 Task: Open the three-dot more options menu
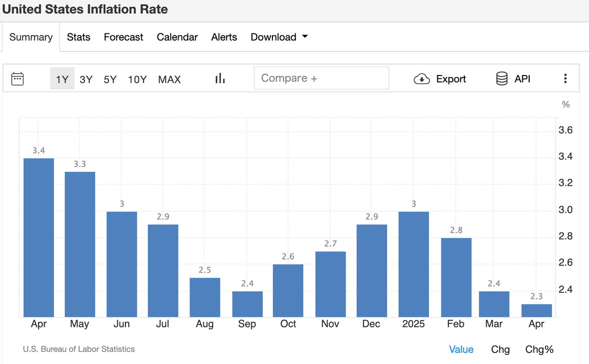565,78
